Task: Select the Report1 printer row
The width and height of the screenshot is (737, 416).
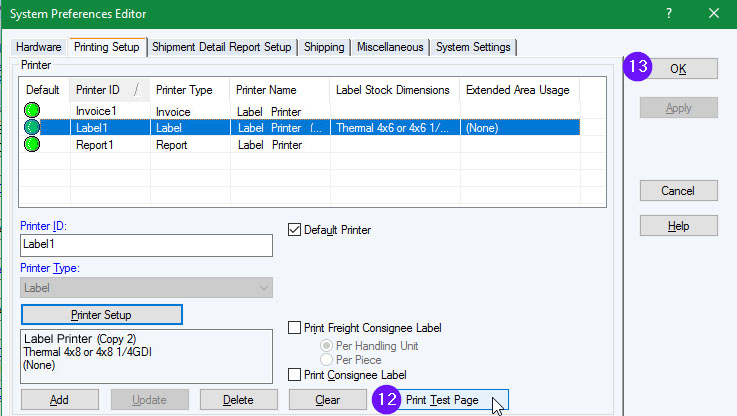Action: pos(300,144)
